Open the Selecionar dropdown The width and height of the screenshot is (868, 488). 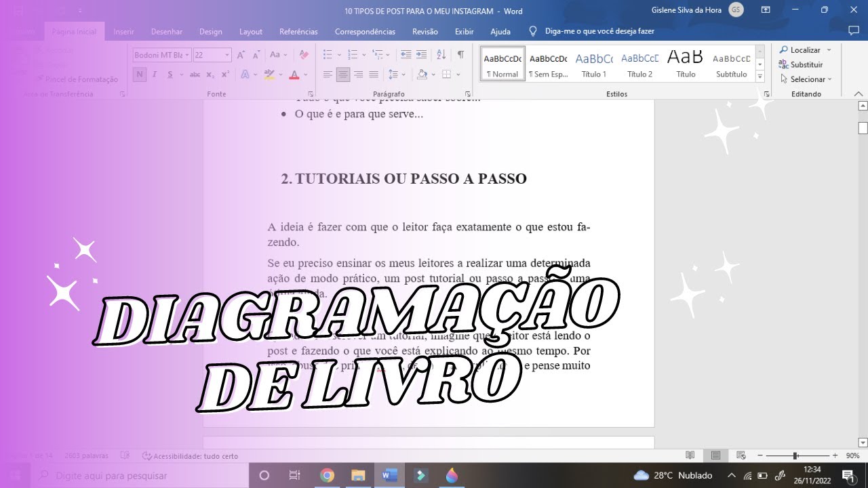[806, 79]
